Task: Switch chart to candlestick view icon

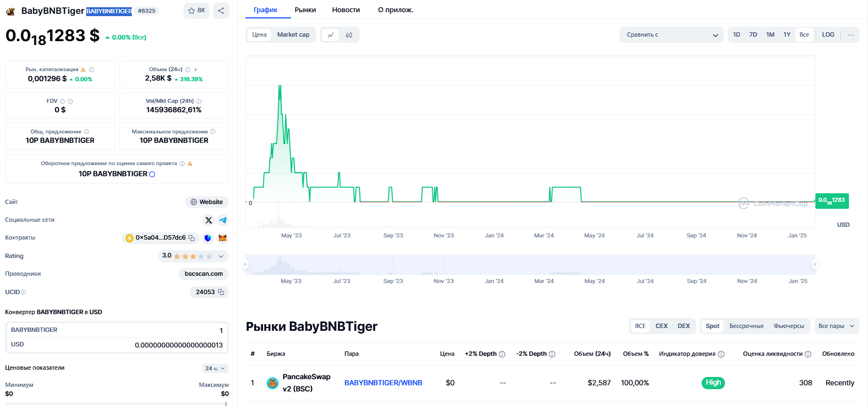Action: (x=349, y=34)
